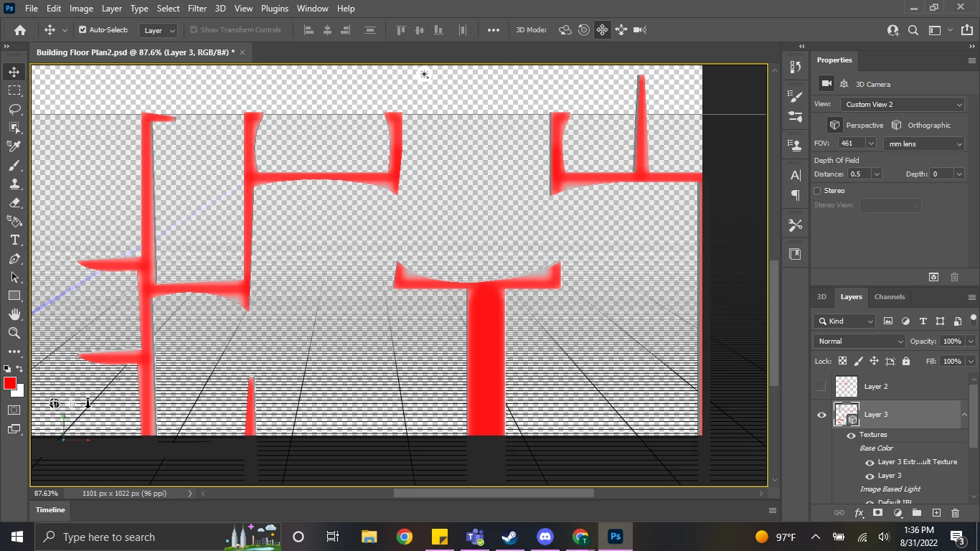Select the Clone Stamp tool
Image resolution: width=980 pixels, height=551 pixels.
[14, 184]
